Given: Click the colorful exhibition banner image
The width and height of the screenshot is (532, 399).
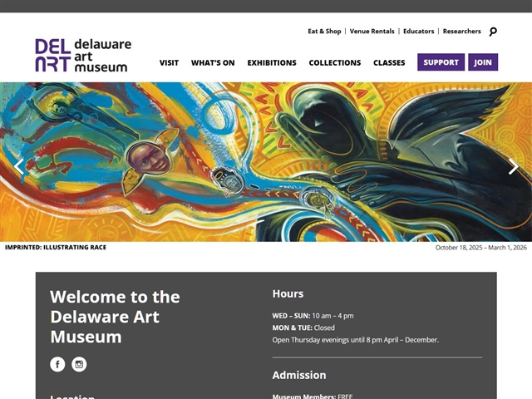Looking at the screenshot, I should coord(266,162).
